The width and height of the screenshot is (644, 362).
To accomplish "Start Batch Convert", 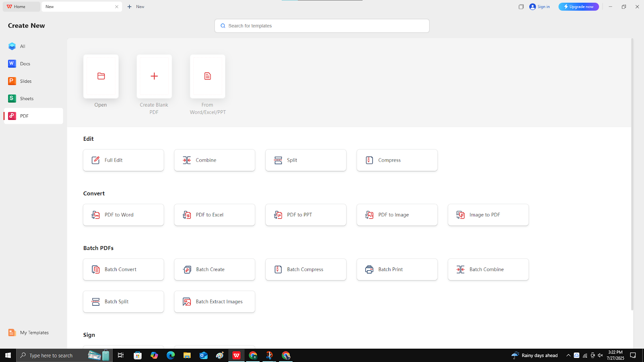I will [x=123, y=269].
